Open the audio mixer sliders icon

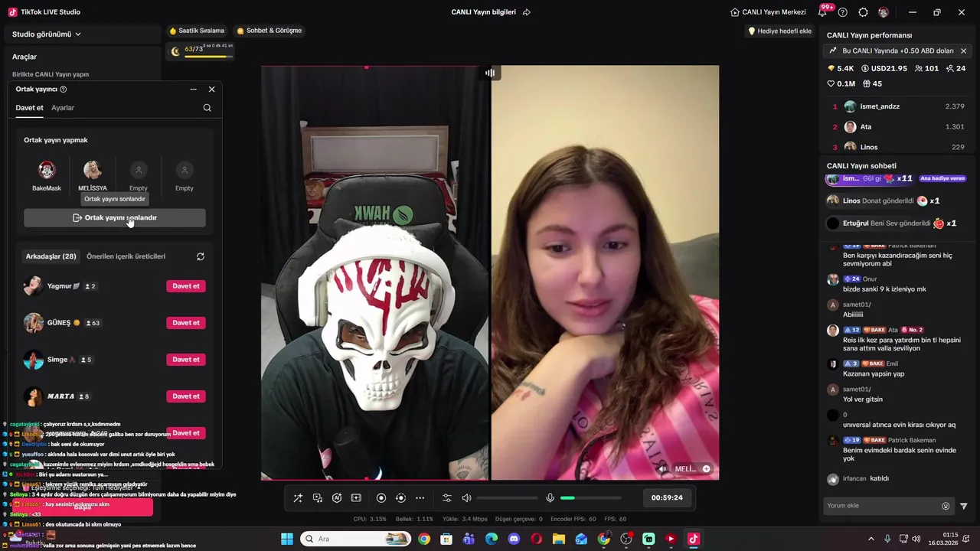[x=447, y=498]
